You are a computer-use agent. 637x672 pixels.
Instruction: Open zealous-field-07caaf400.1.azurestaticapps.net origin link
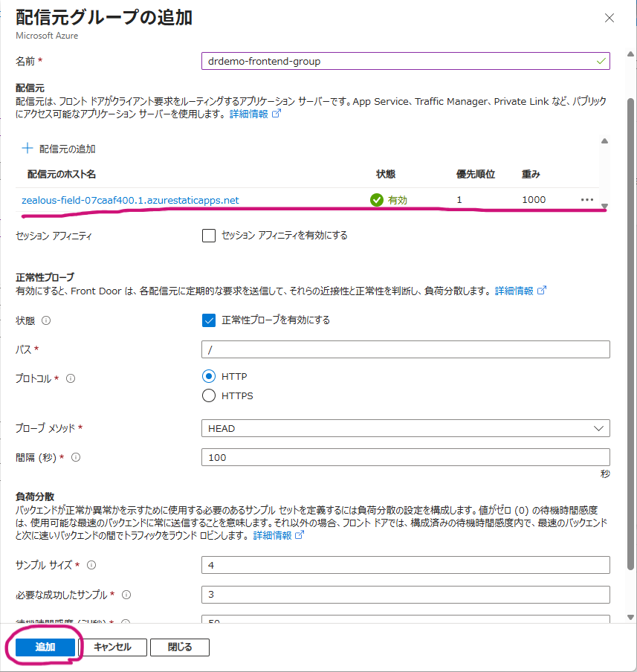click(130, 200)
